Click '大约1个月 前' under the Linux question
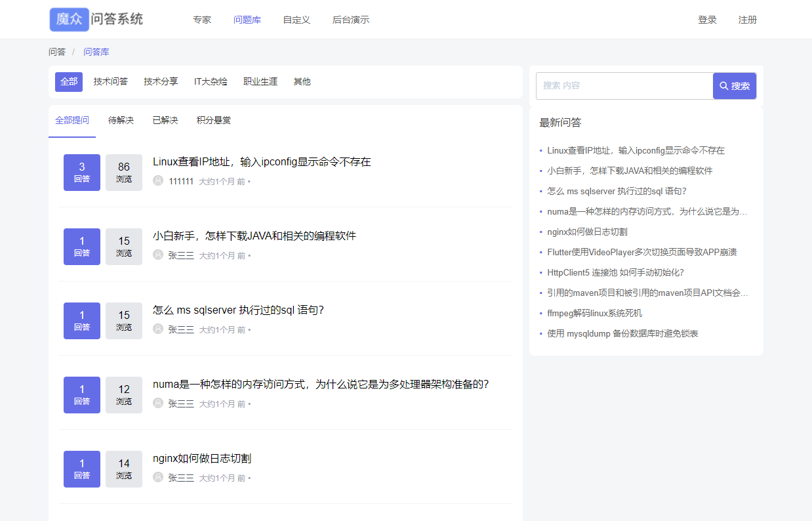The width and height of the screenshot is (812, 521). (222, 182)
